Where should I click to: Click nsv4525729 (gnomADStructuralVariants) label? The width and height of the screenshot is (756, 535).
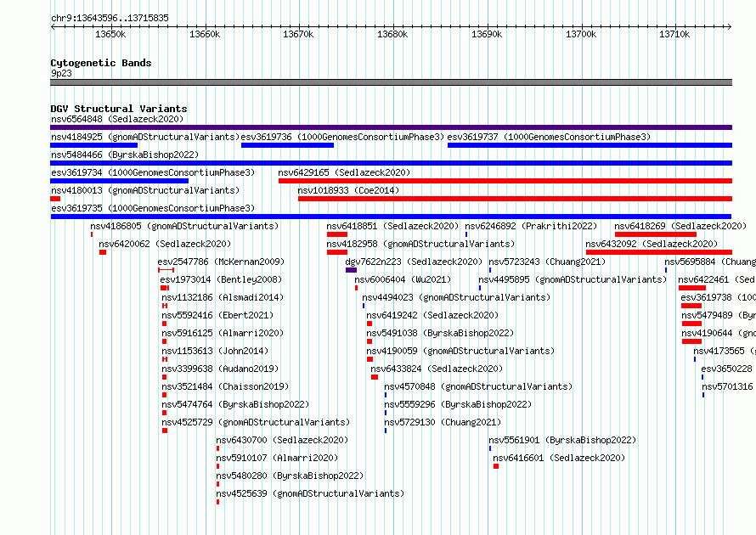[256, 422]
